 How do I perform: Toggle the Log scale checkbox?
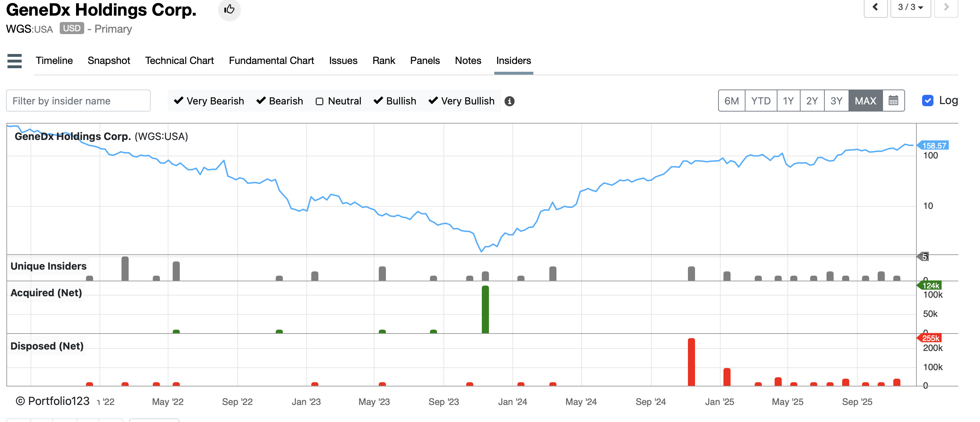pos(927,101)
